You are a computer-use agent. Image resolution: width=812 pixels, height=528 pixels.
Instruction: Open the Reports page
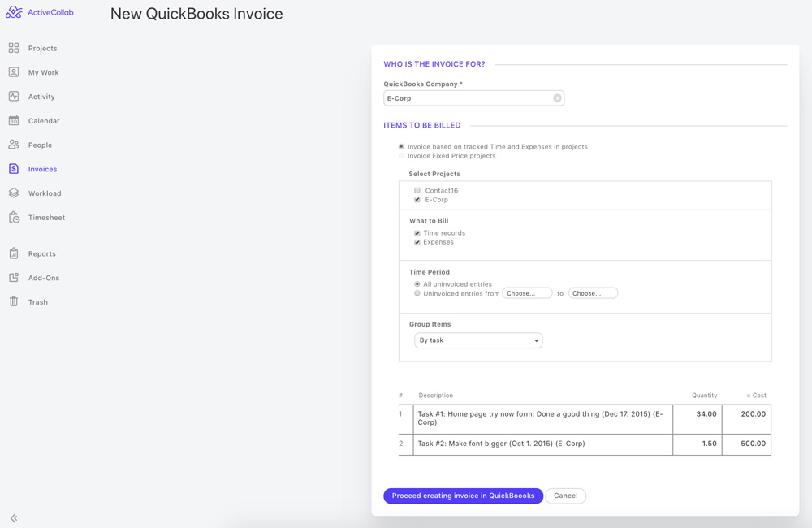click(42, 254)
